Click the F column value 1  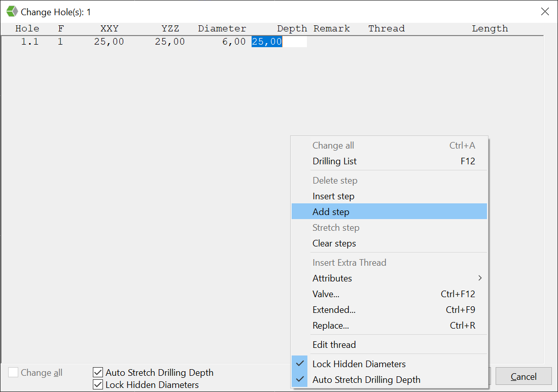pyautogui.click(x=60, y=42)
